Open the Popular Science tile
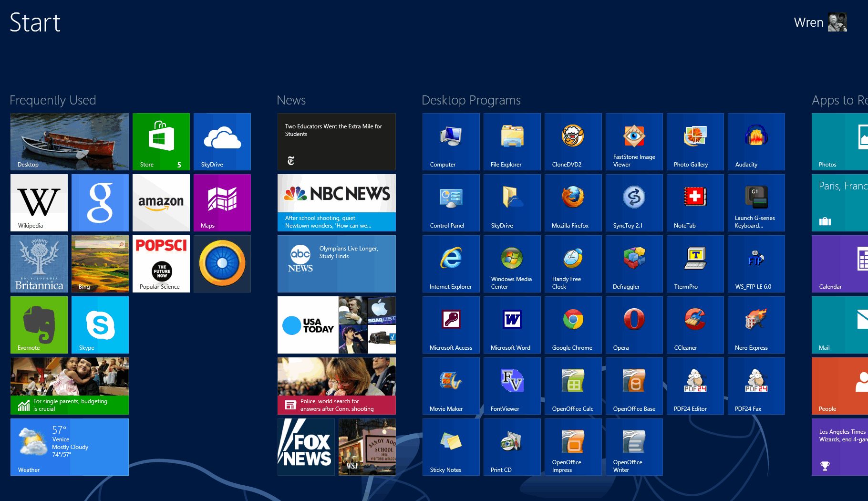The width and height of the screenshot is (868, 501). click(161, 264)
